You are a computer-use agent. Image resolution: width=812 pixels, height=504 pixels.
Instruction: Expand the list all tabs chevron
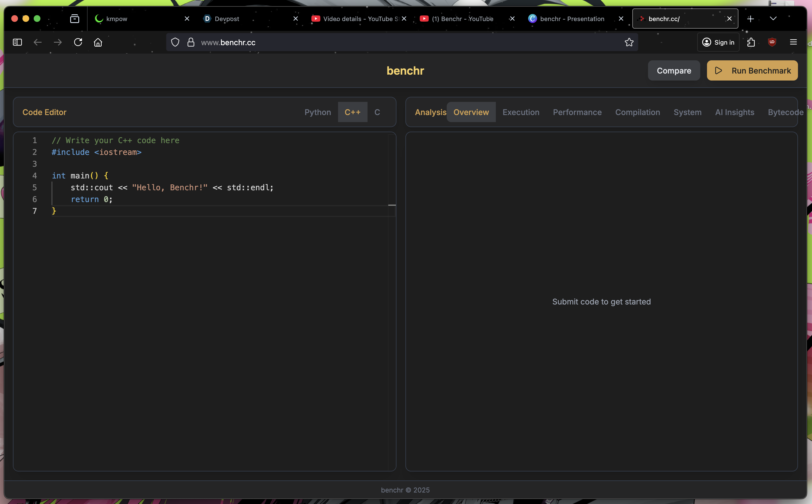773,19
